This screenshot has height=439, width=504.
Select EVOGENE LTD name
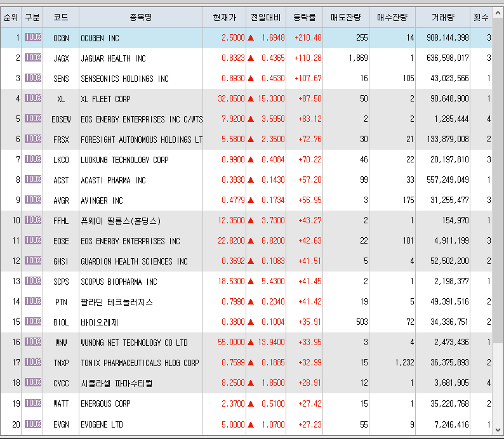pyautogui.click(x=102, y=424)
